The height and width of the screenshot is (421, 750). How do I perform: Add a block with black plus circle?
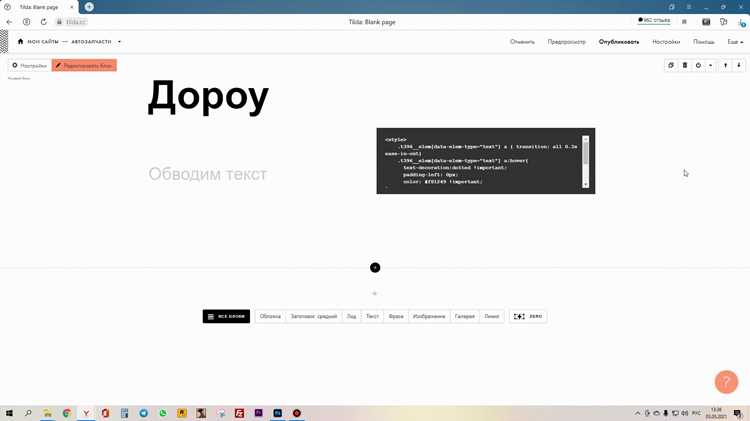(x=375, y=267)
